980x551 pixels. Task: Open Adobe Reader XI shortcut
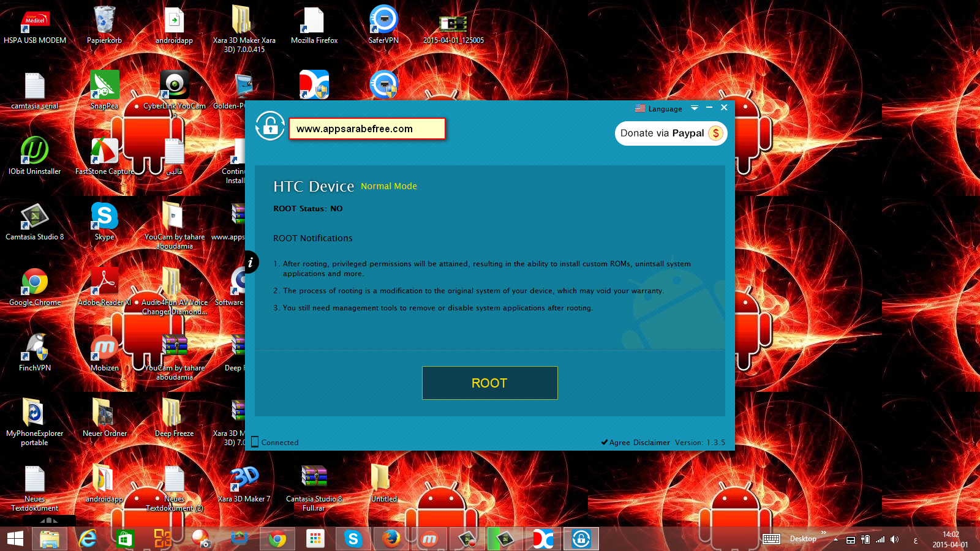coord(104,287)
